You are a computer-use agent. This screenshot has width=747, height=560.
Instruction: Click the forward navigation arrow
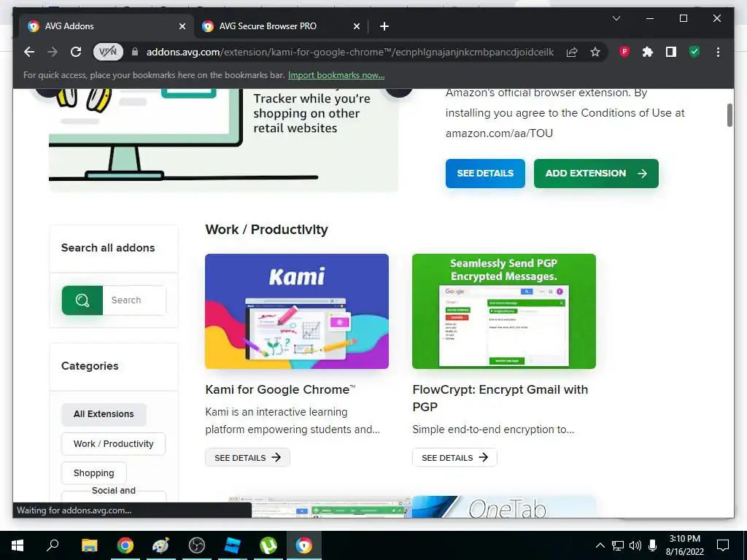pyautogui.click(x=53, y=52)
